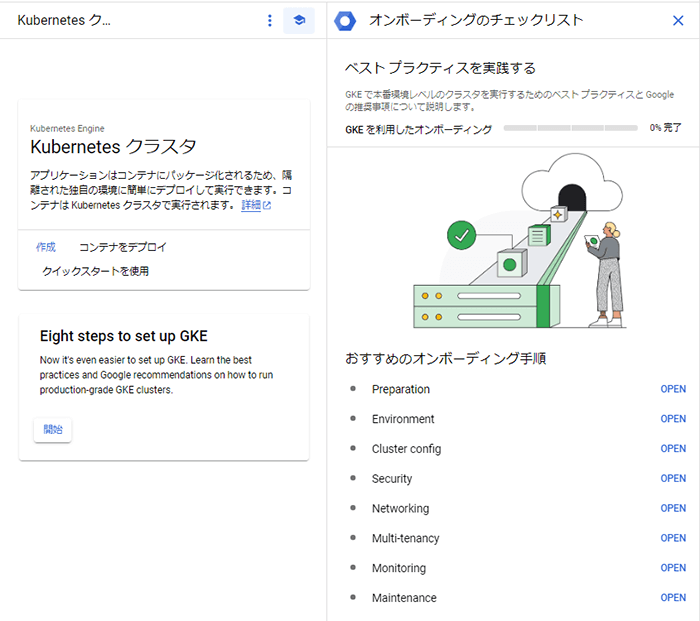Open the three-dot more options menu
Viewport: 700px width, 621px height.
[269, 20]
